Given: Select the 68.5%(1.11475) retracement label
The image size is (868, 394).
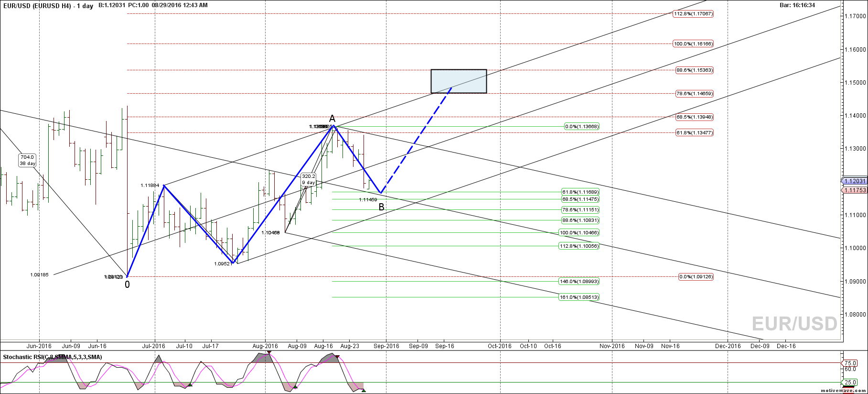Looking at the screenshot, I should [580, 199].
